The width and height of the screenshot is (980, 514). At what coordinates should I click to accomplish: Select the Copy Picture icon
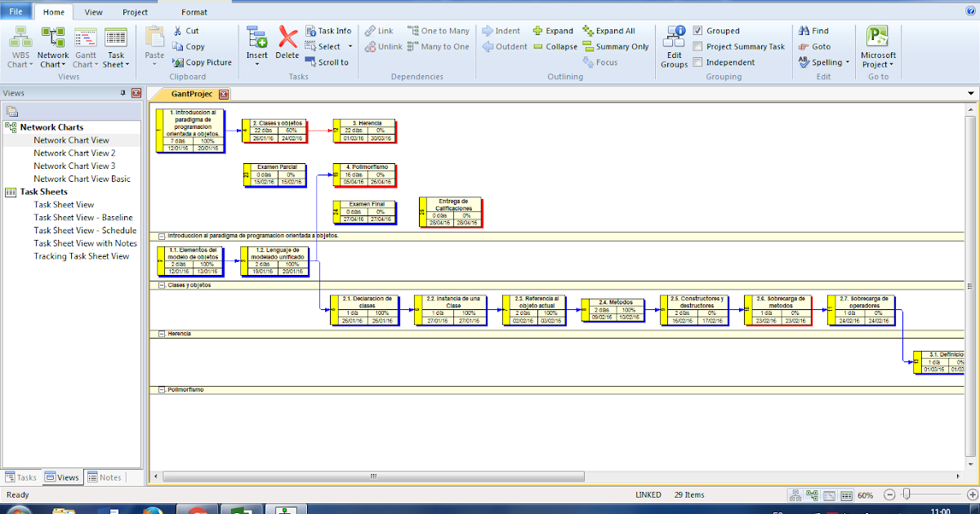202,61
